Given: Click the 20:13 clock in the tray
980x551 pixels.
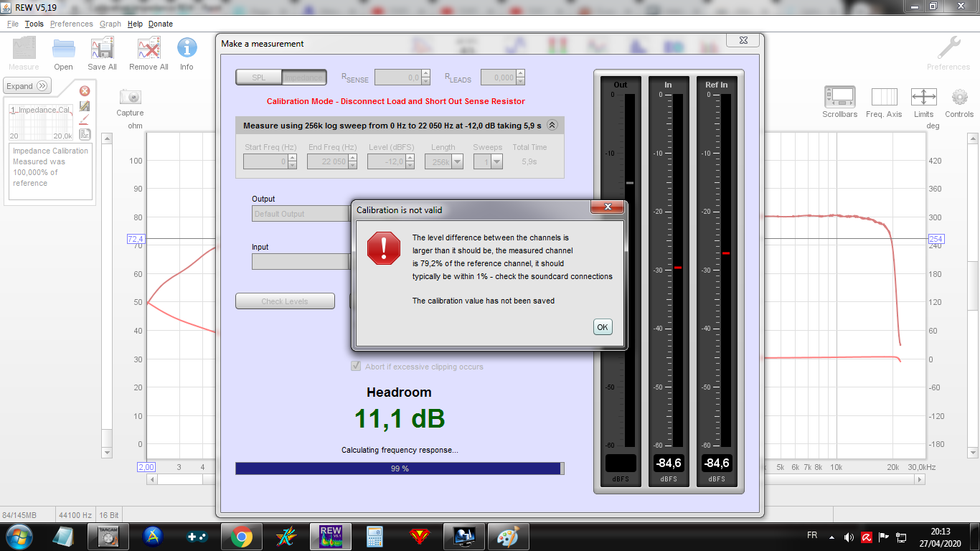Looking at the screenshot, I should pyautogui.click(x=941, y=532).
